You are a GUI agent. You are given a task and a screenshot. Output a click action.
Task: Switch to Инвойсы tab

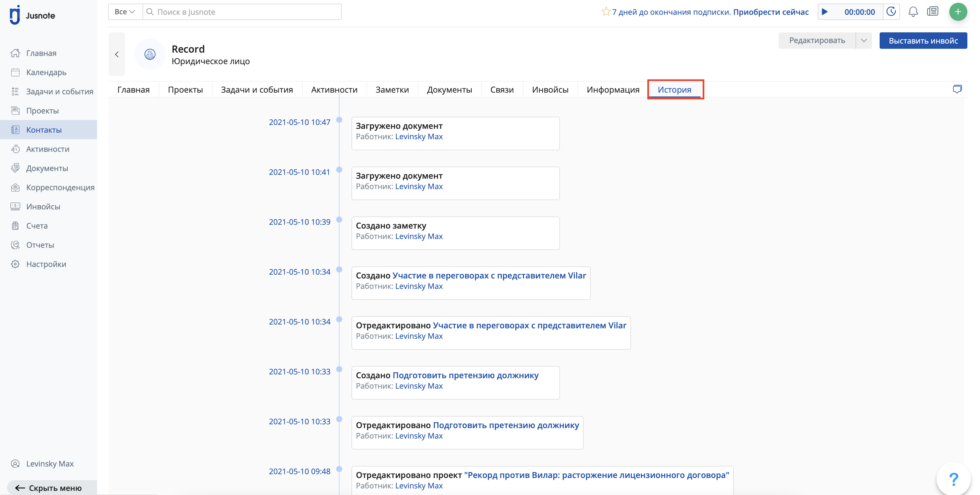tap(550, 90)
